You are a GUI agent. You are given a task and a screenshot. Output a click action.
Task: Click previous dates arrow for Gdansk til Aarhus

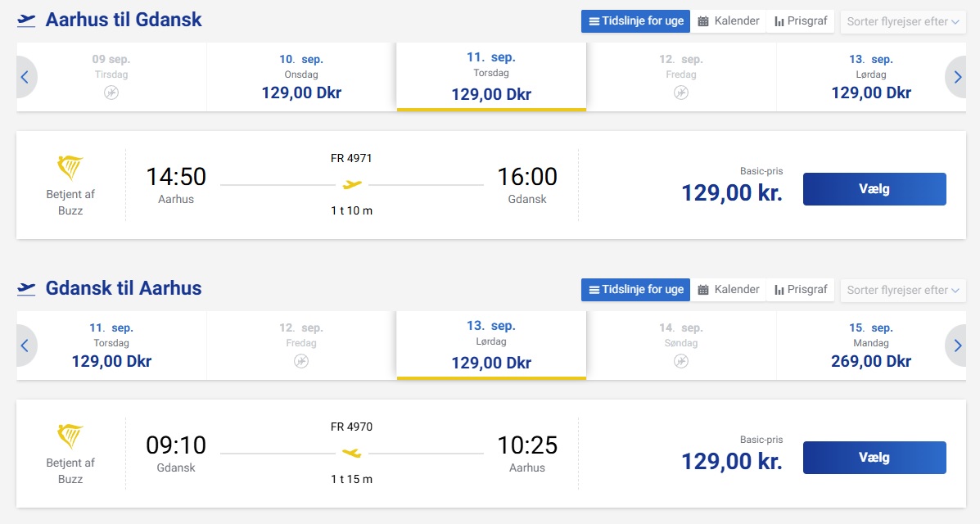(25, 346)
